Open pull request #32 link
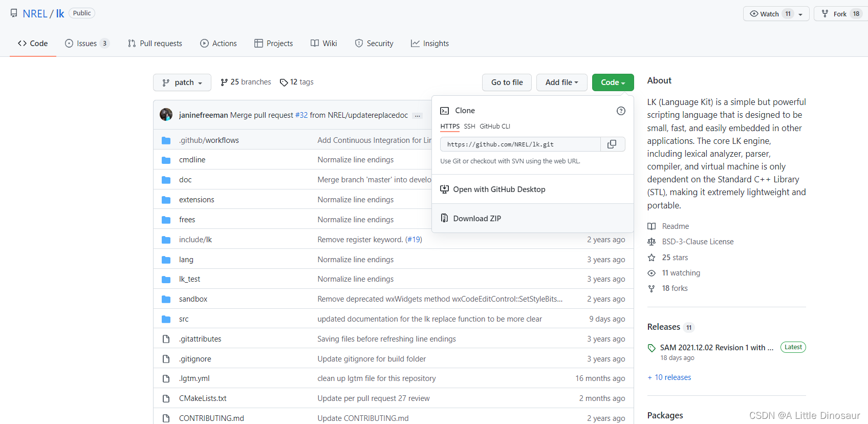 [x=301, y=115]
